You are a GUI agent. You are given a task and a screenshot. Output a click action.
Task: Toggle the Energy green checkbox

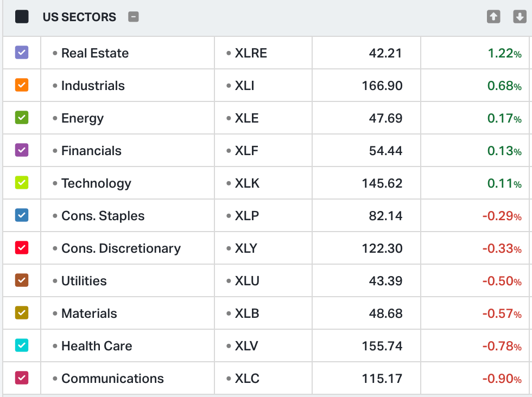pyautogui.click(x=22, y=118)
